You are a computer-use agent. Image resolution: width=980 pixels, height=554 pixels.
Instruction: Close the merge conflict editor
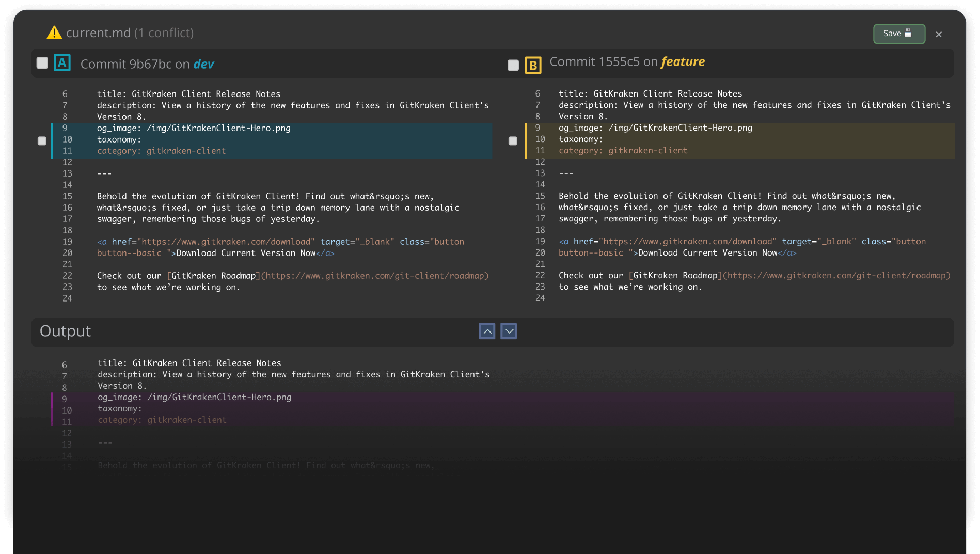click(x=939, y=34)
